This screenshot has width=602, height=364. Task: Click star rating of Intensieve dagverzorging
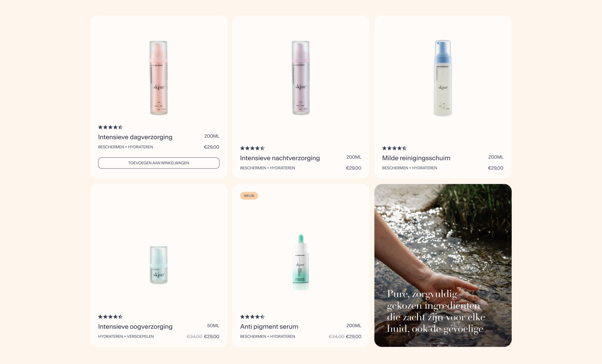pos(110,127)
